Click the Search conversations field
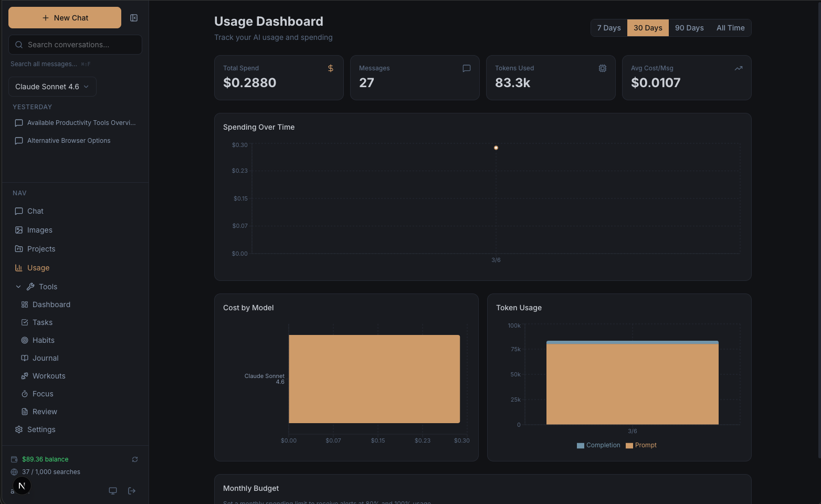The image size is (821, 504). (x=75, y=45)
